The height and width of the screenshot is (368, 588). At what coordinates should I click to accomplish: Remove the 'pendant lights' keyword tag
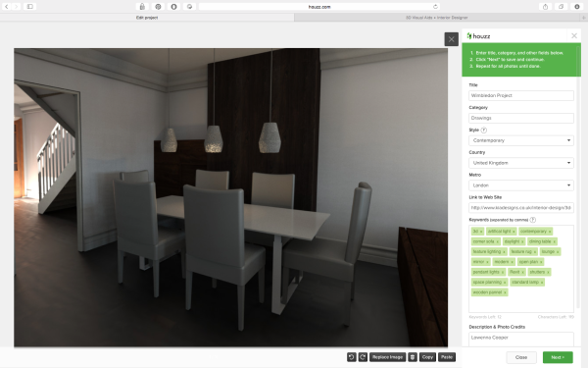point(503,272)
